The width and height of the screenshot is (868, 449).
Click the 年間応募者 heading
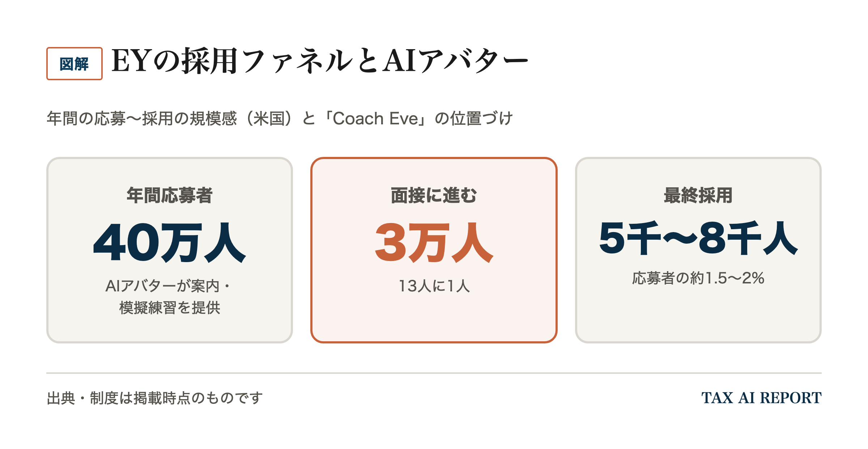[170, 196]
